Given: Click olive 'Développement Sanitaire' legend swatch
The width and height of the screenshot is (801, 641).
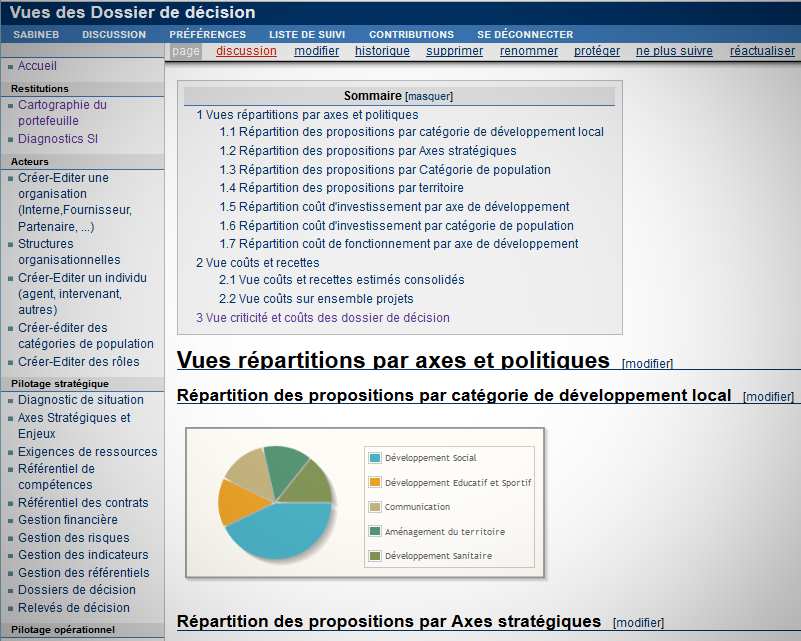Looking at the screenshot, I should (x=375, y=556).
